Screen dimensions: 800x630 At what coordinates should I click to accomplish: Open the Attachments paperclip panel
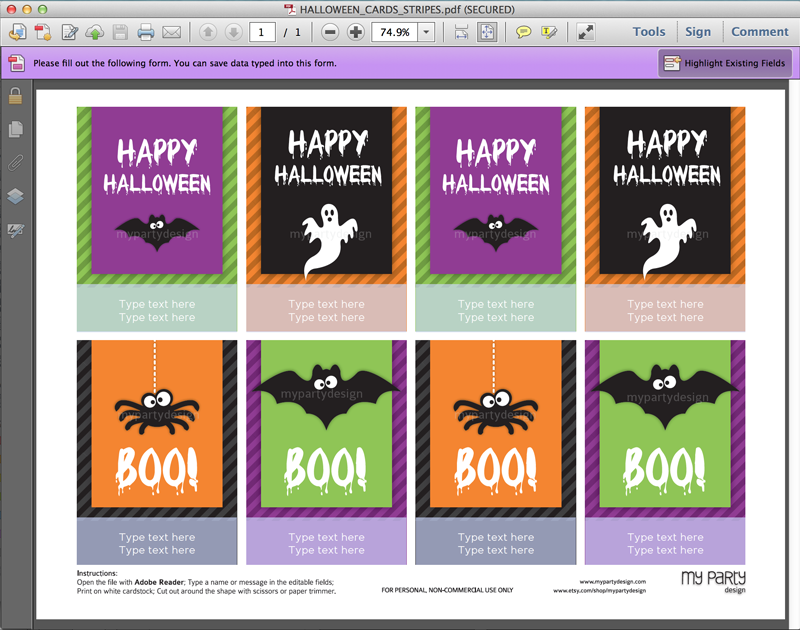15,163
